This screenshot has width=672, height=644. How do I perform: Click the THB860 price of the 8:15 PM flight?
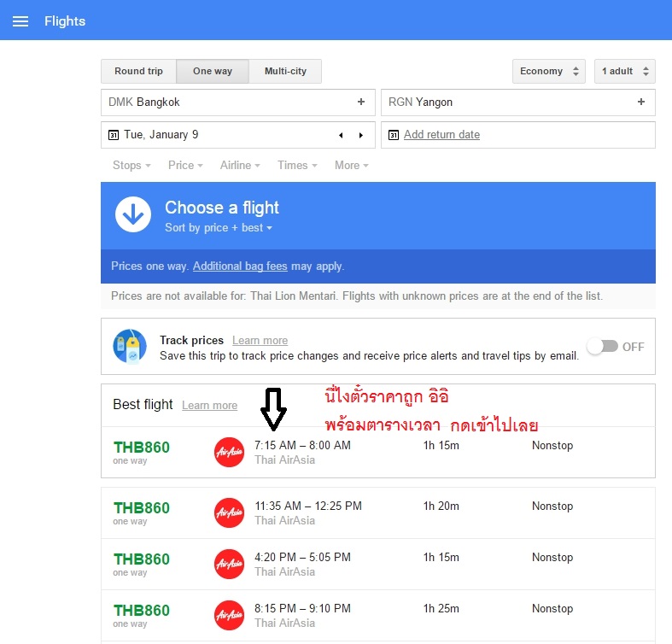[142, 610]
